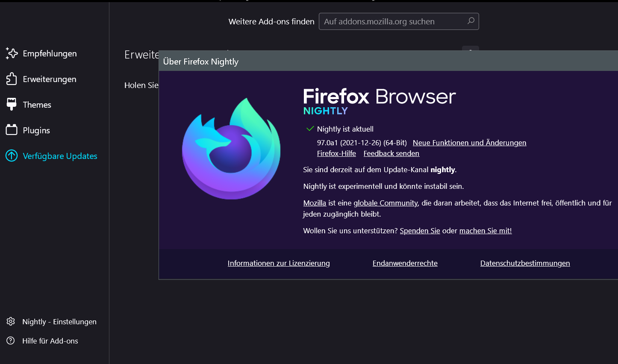
Task: Switch to Erweiterungen category
Action: 50,79
